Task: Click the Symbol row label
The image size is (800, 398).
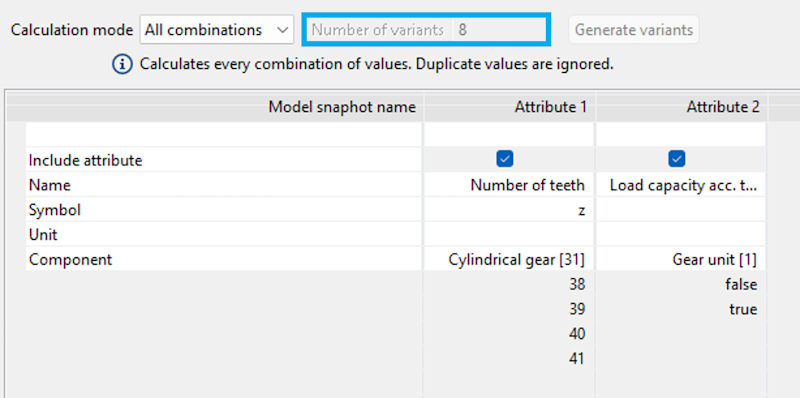Action: [55, 210]
